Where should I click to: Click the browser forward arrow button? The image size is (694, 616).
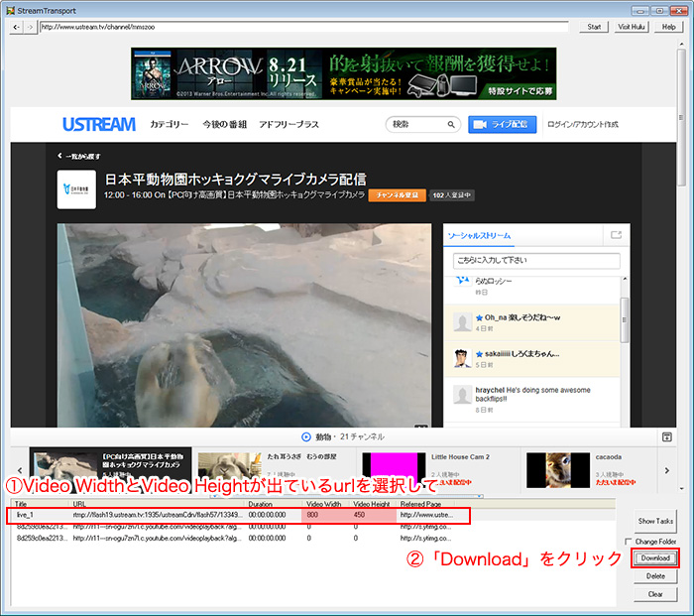point(30,27)
